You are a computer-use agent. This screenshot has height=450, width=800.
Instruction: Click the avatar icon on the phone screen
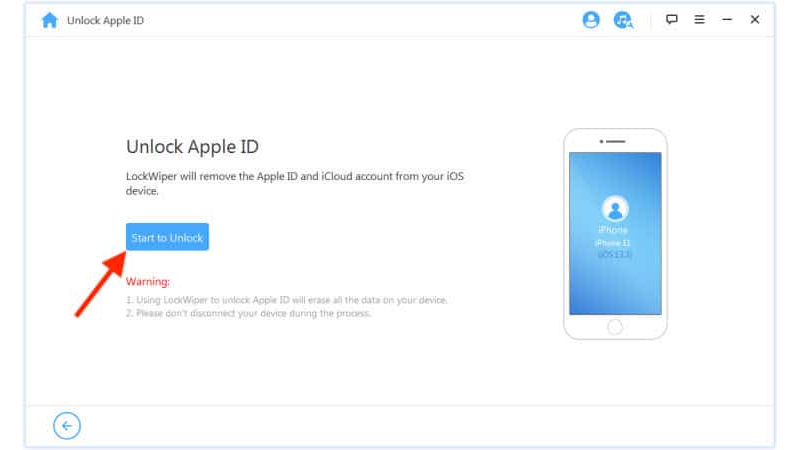pyautogui.click(x=615, y=208)
